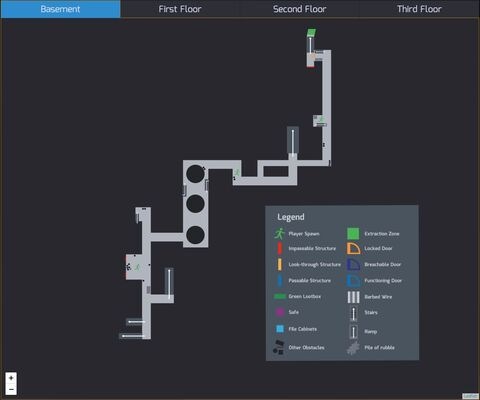Image resolution: width=480 pixels, height=400 pixels.
Task: Open the Leaflet attribution link
Action: (x=470, y=396)
